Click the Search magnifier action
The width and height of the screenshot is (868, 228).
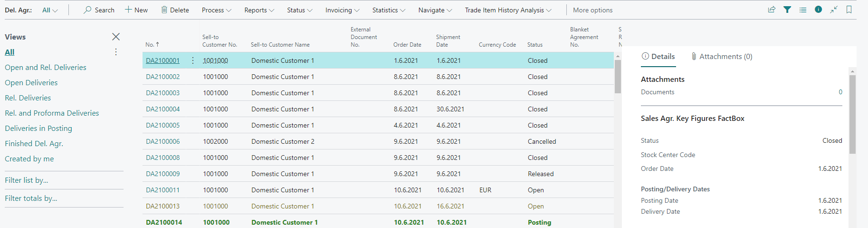point(99,10)
